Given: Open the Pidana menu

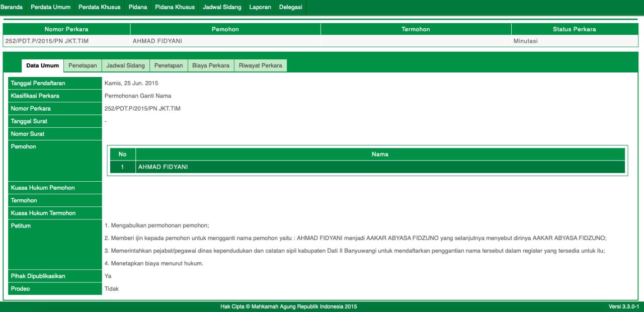Looking at the screenshot, I should pyautogui.click(x=138, y=7).
